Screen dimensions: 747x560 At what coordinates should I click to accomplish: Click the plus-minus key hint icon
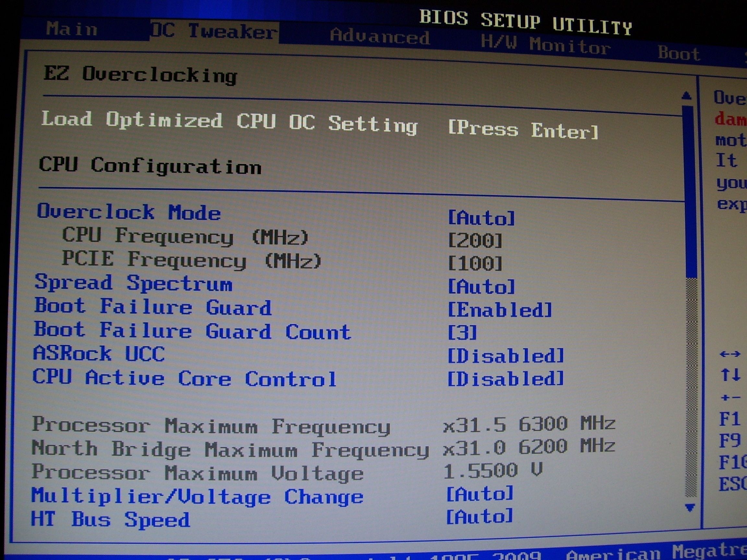(x=730, y=398)
